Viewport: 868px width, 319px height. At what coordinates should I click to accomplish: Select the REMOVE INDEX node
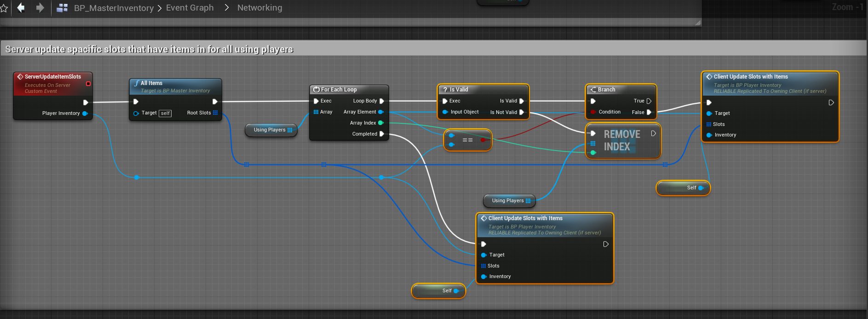coord(622,140)
